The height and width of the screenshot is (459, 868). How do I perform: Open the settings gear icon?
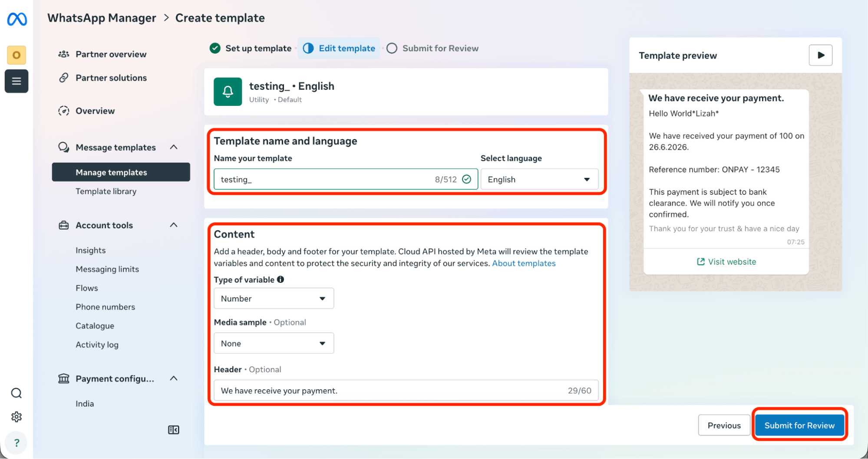point(17,417)
